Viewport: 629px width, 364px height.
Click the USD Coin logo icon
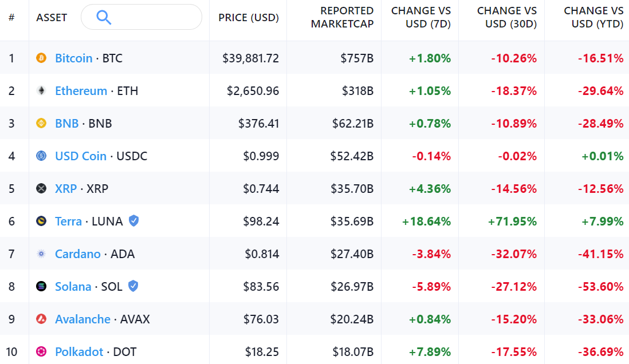click(41, 156)
